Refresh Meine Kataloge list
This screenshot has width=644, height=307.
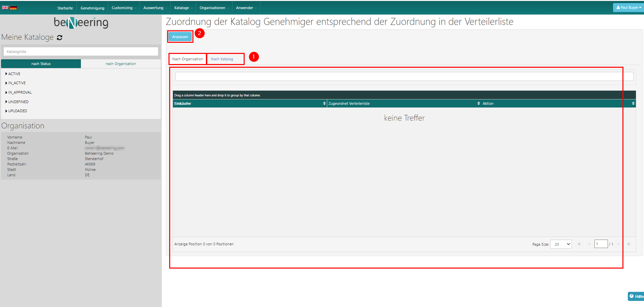click(60, 38)
